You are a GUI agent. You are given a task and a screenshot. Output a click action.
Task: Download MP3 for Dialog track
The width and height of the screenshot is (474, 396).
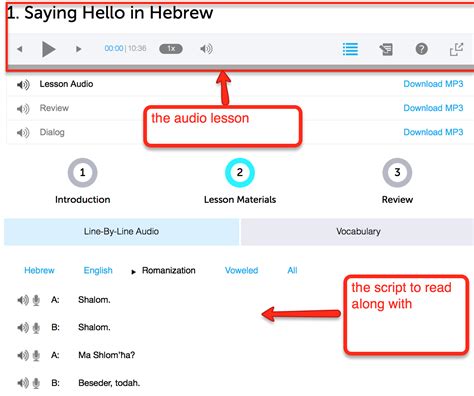tap(433, 132)
